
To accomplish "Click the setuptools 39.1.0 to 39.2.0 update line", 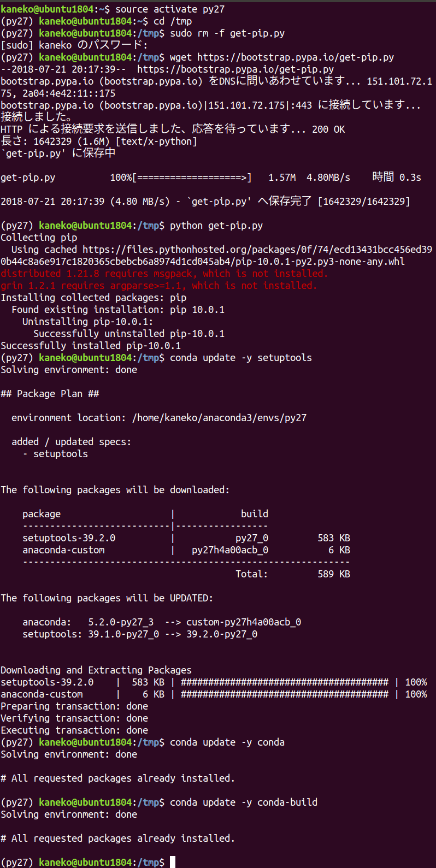I will 140,634.
